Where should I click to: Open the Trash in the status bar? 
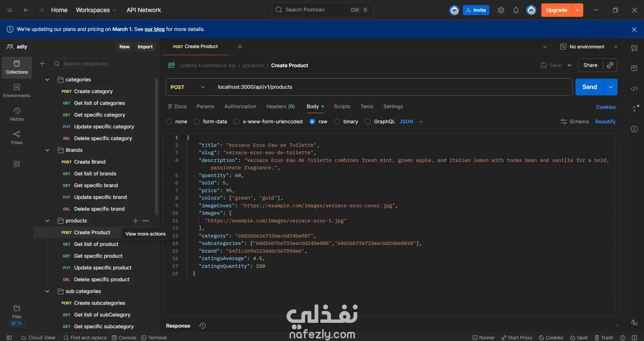(x=604, y=338)
